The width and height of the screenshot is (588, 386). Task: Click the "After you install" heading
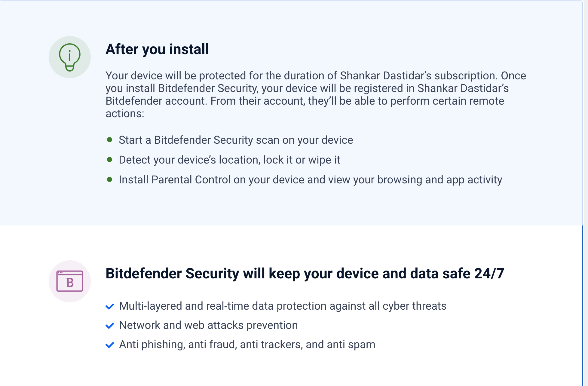point(157,49)
